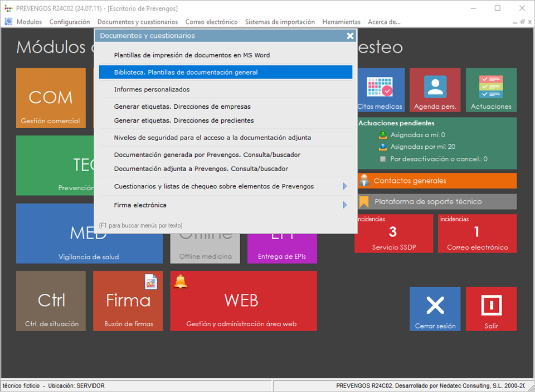Click the Salir exit tile
535x392 pixels.
point(491,309)
